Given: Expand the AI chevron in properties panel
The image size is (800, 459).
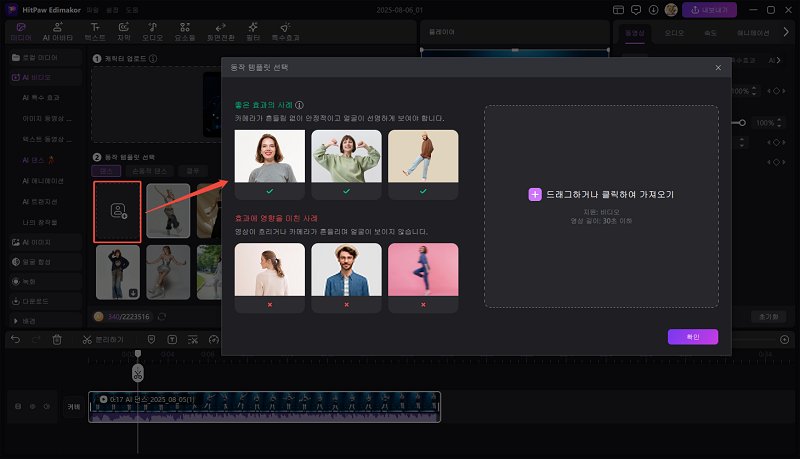Looking at the screenshot, I should [x=778, y=60].
